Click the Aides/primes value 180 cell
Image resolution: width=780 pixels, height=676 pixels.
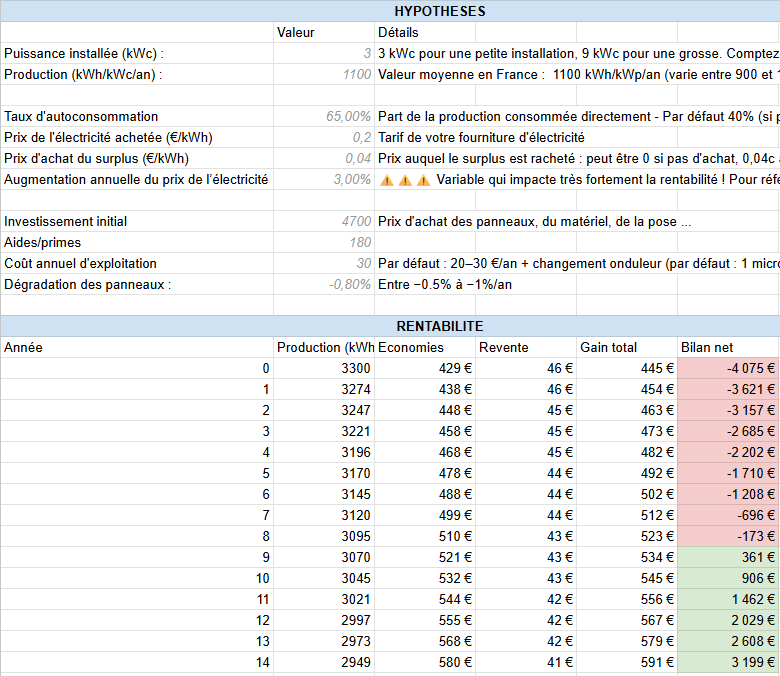coord(324,243)
